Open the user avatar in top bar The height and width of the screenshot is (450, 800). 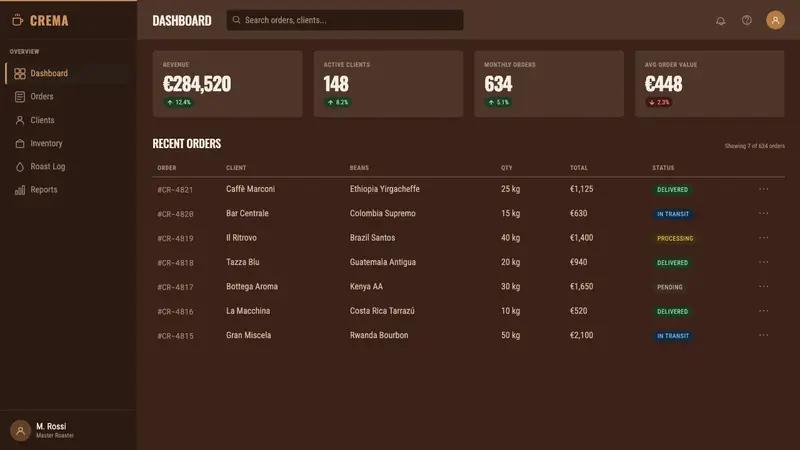(x=775, y=20)
